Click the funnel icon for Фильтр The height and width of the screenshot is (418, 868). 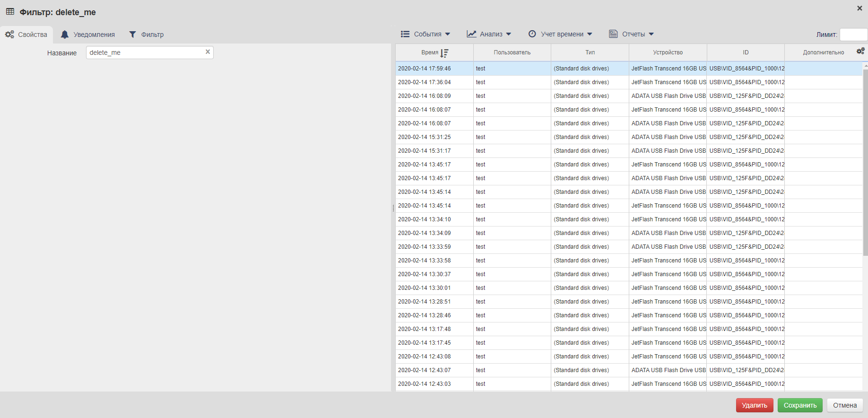pyautogui.click(x=133, y=35)
